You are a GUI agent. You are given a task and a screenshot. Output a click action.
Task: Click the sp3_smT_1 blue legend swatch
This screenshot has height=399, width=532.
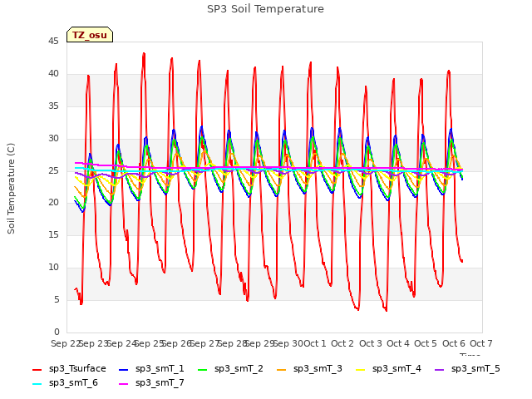click(x=124, y=369)
